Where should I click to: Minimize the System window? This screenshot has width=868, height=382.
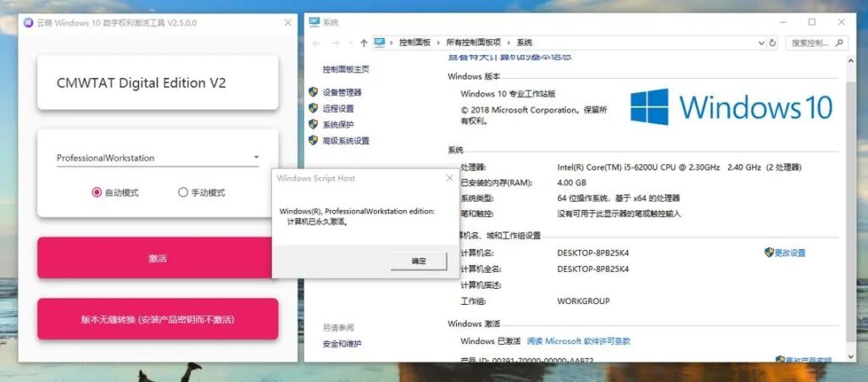pyautogui.click(x=781, y=22)
